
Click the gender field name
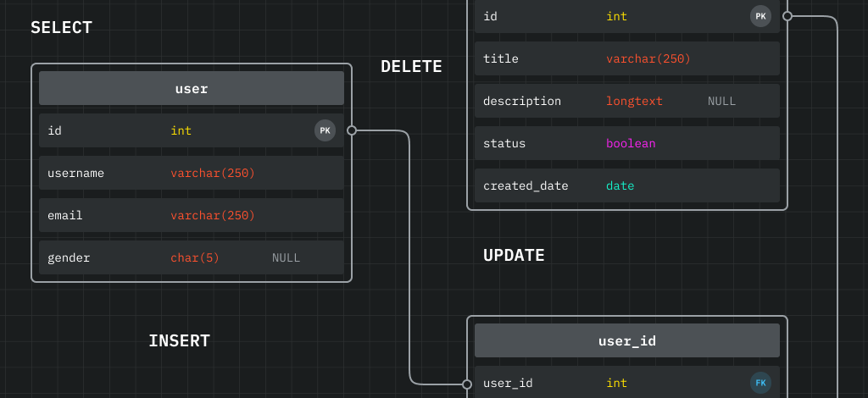pos(69,258)
